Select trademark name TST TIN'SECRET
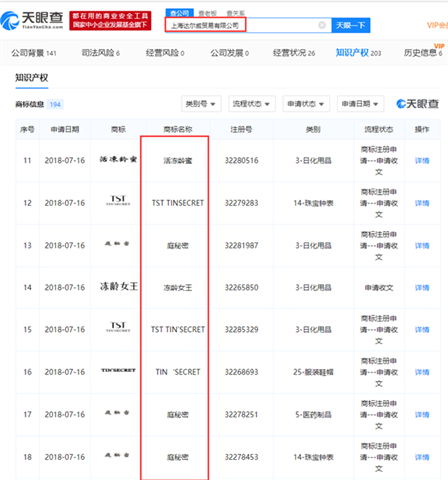 pos(178,330)
